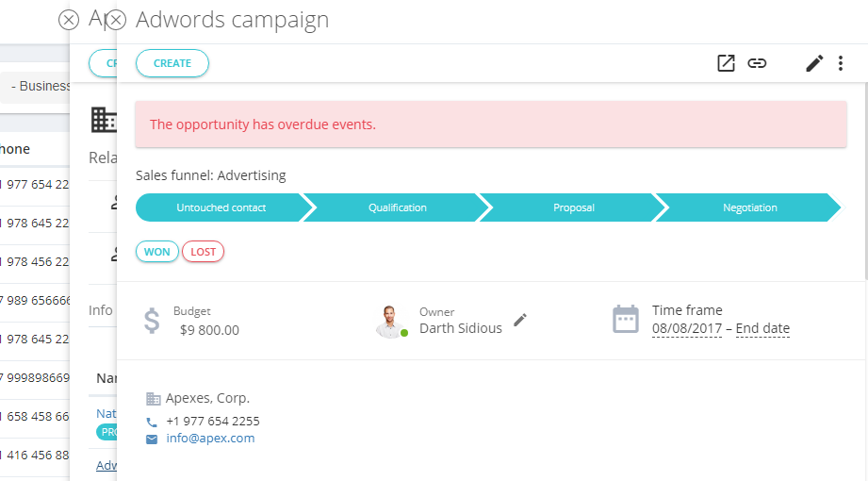
Task: Open the three-dot more options menu
Action: pyautogui.click(x=841, y=63)
